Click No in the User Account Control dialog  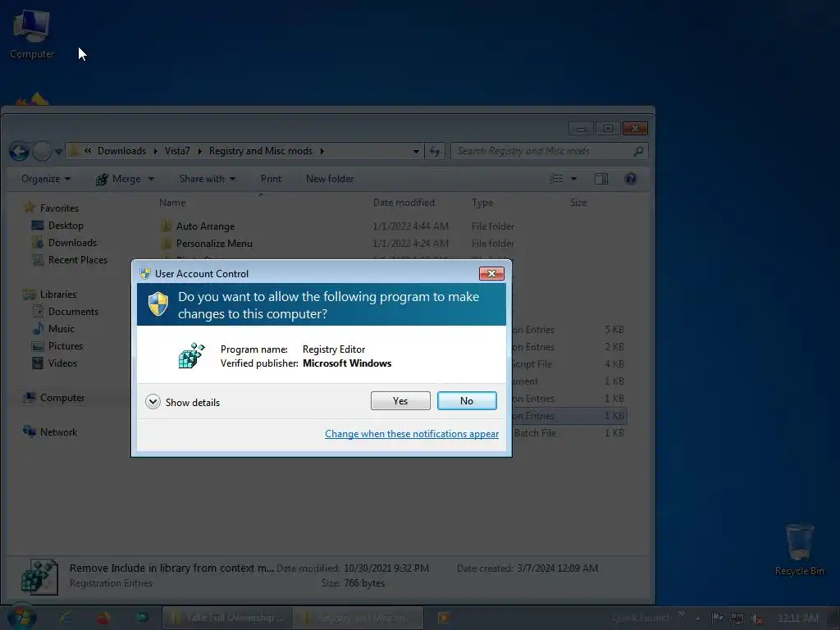(x=467, y=400)
